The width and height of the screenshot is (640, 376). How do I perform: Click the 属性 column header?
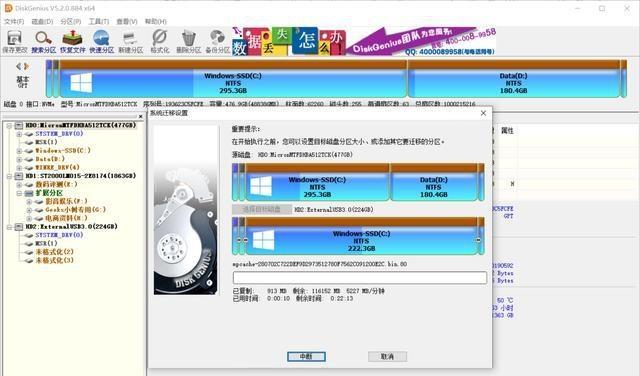[507, 131]
